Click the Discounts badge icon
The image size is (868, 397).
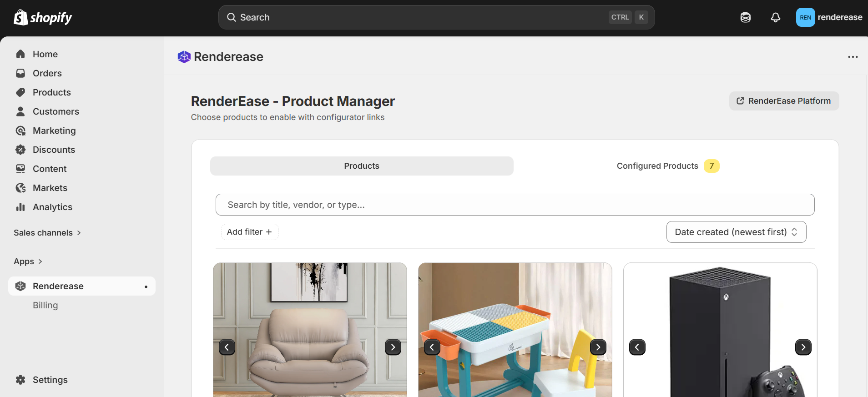click(20, 150)
